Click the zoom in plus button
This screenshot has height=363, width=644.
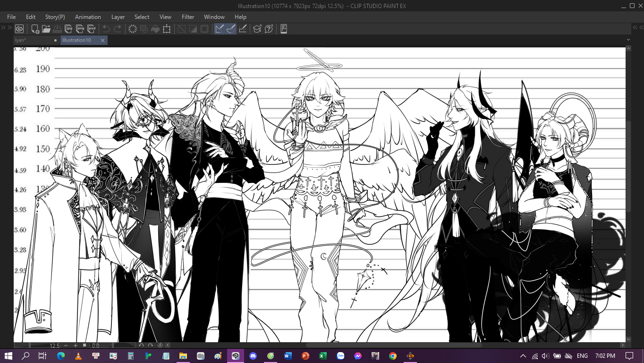click(75, 346)
